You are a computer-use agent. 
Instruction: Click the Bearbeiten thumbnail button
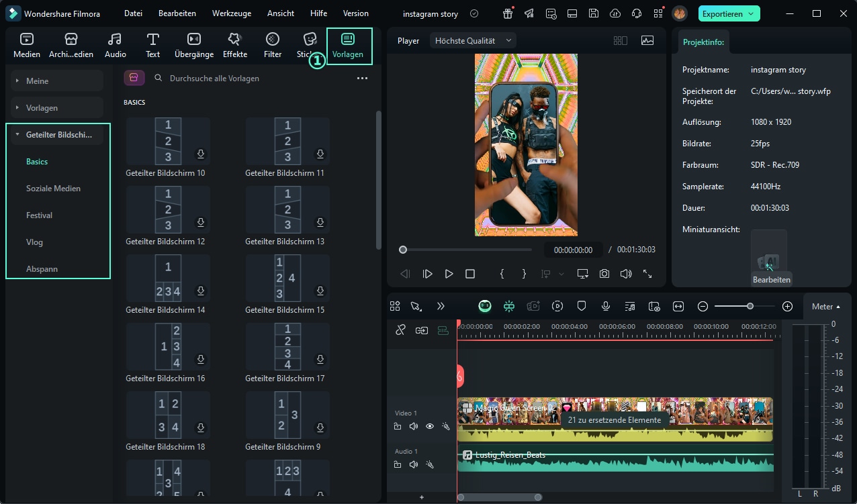click(x=772, y=279)
